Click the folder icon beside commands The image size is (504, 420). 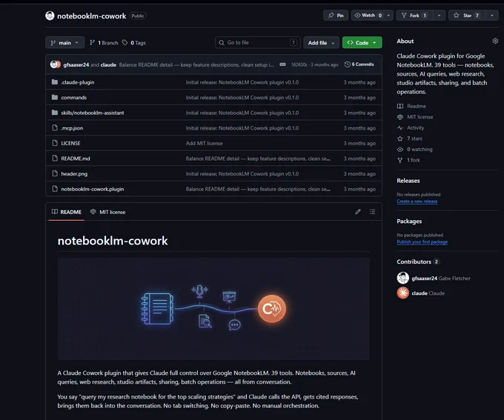tap(55, 97)
